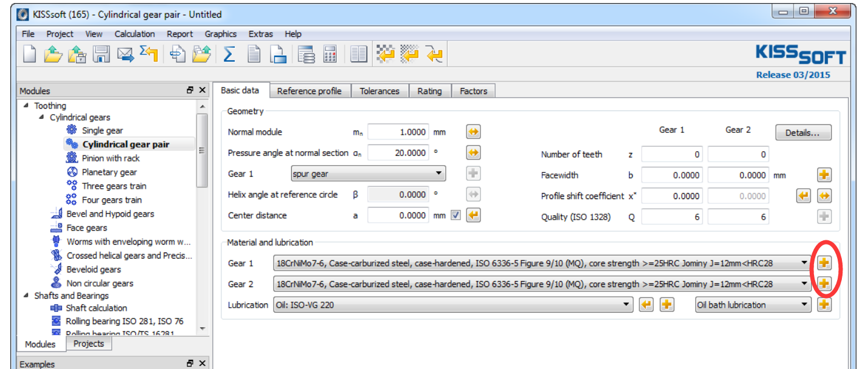Collapse Shafts and Bearings tree node
The height and width of the screenshot is (369, 868).
[26, 296]
